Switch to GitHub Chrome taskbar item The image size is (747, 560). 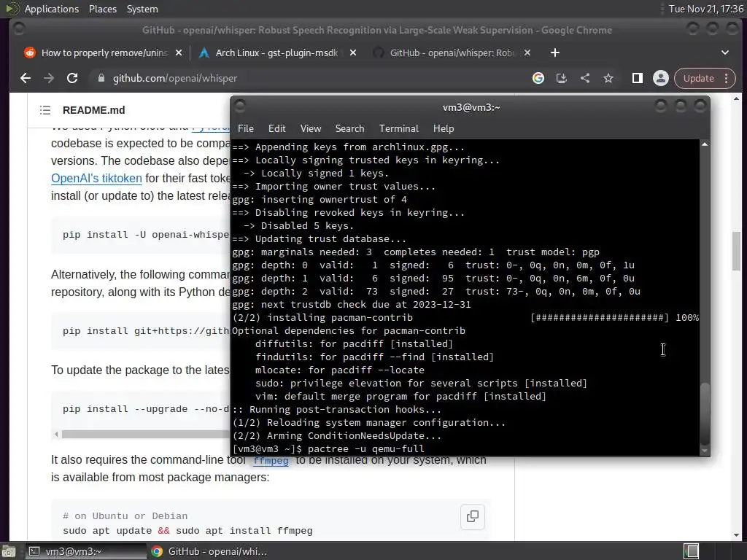pos(209,551)
